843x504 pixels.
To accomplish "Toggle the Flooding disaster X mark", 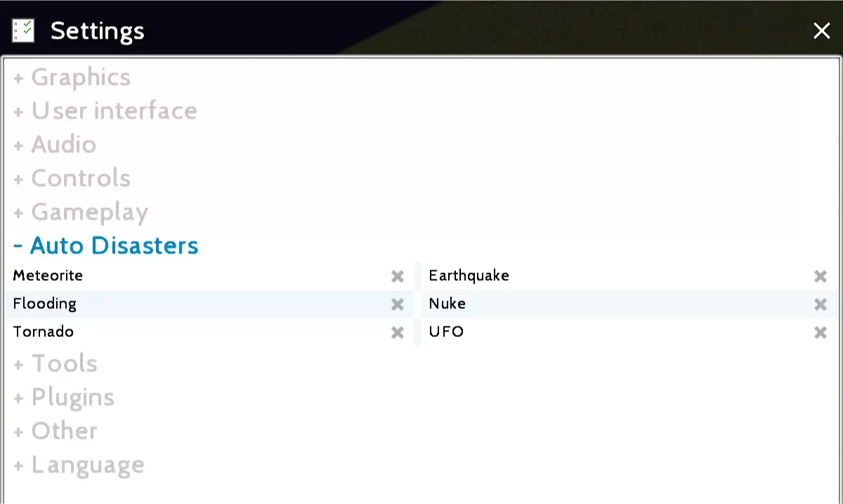I will (x=398, y=305).
